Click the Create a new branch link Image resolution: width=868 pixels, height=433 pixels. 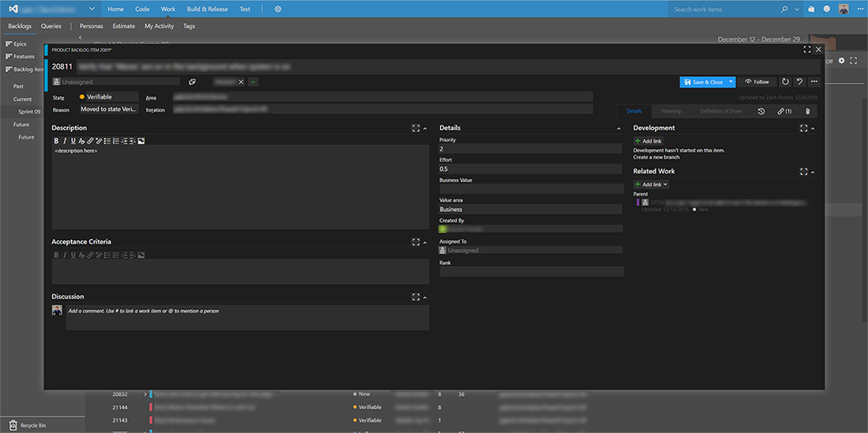point(657,158)
